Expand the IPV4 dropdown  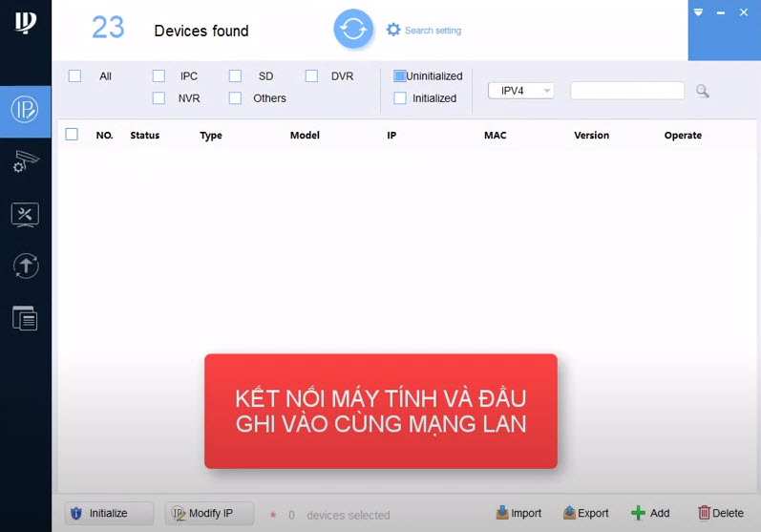tap(520, 91)
